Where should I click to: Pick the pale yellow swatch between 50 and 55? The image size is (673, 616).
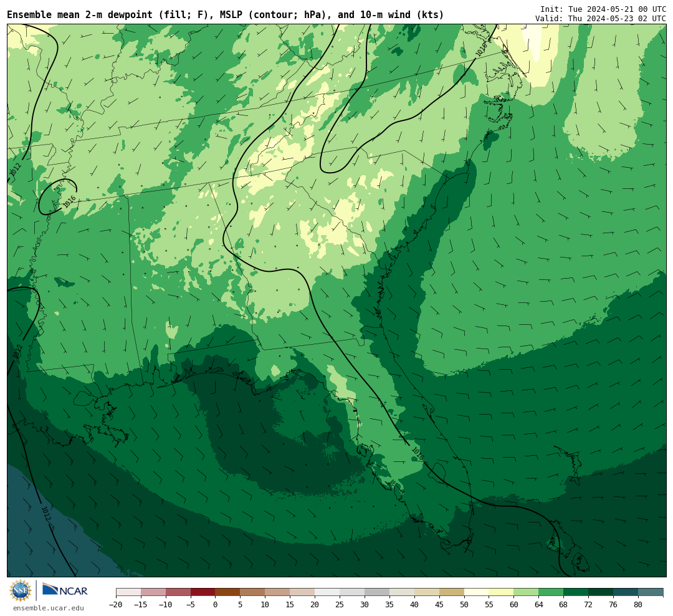pyautogui.click(x=477, y=592)
